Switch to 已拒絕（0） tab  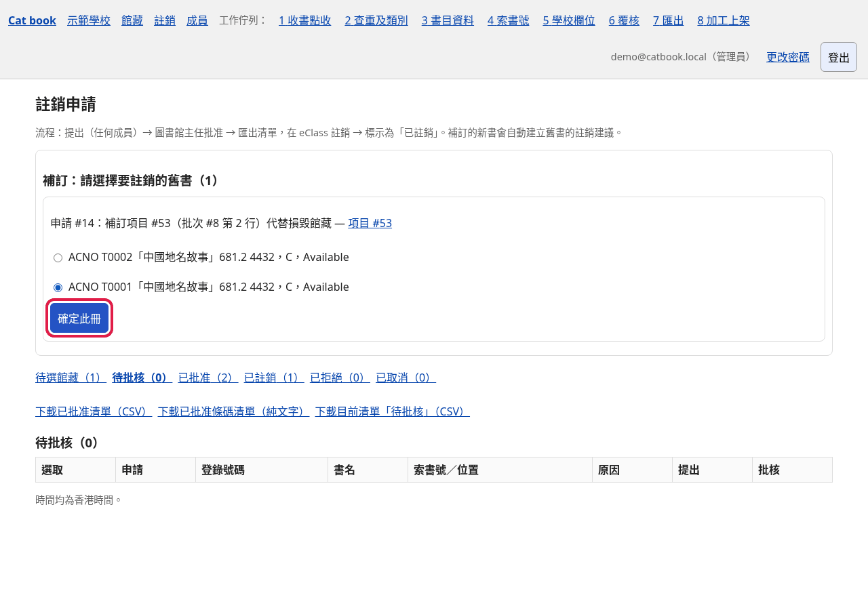340,378
